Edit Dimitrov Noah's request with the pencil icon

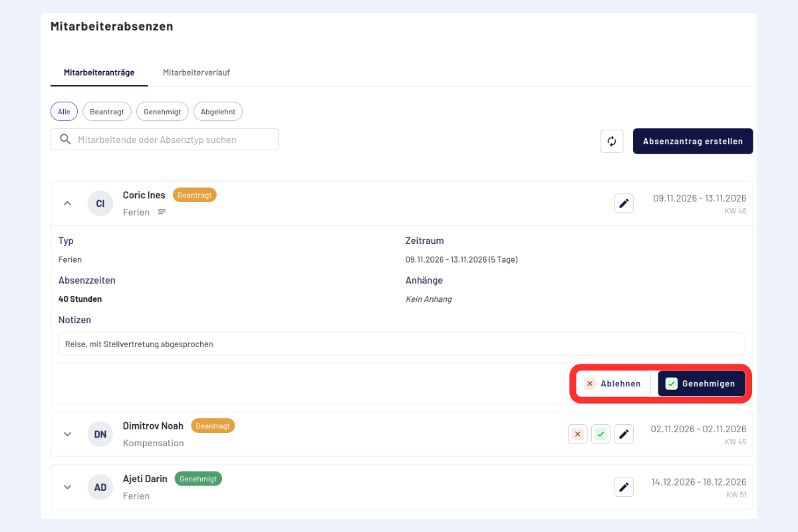click(x=624, y=434)
